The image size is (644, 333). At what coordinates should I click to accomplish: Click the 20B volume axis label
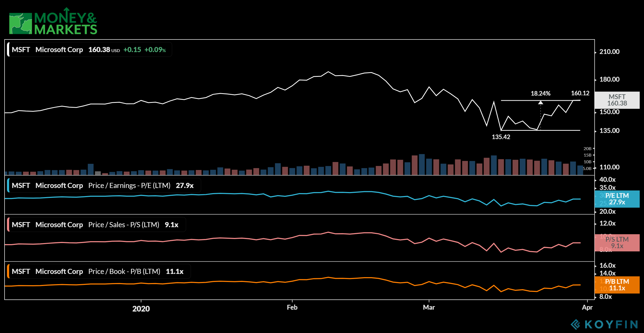point(587,149)
